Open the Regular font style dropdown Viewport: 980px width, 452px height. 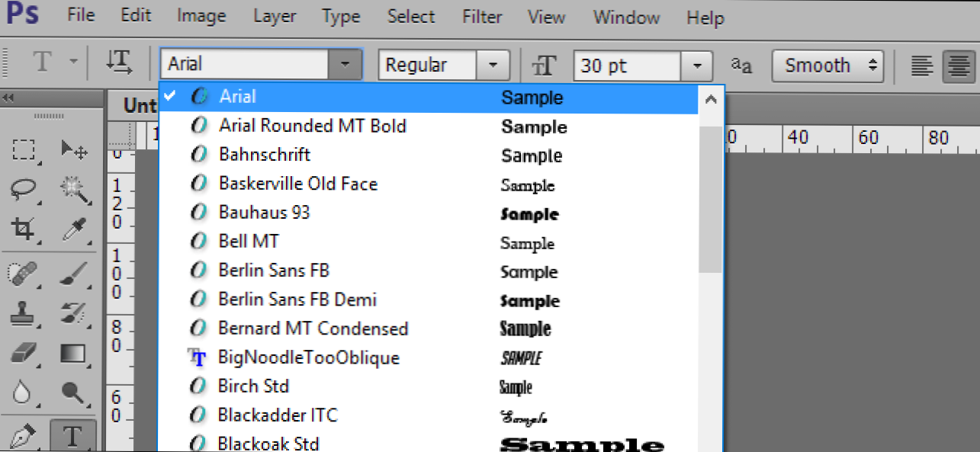(x=493, y=66)
